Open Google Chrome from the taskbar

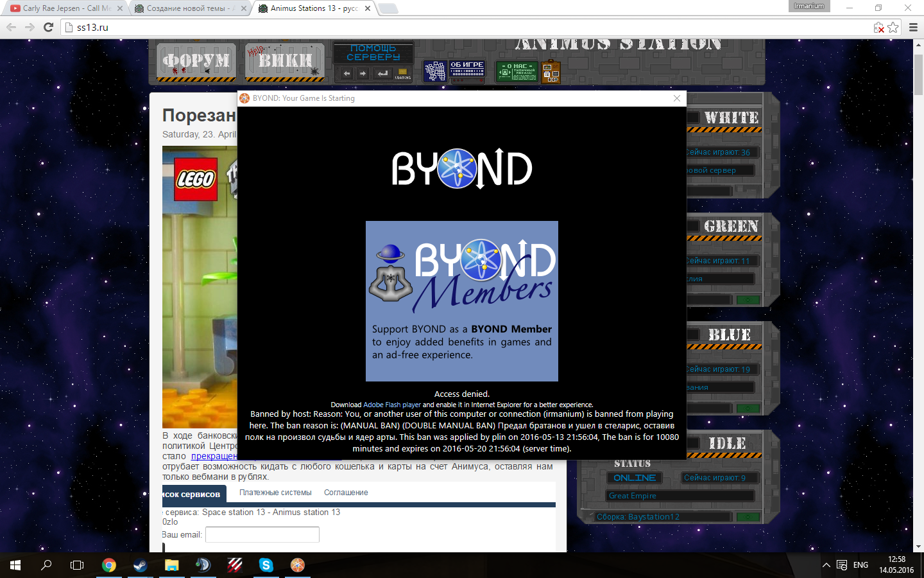click(x=109, y=565)
